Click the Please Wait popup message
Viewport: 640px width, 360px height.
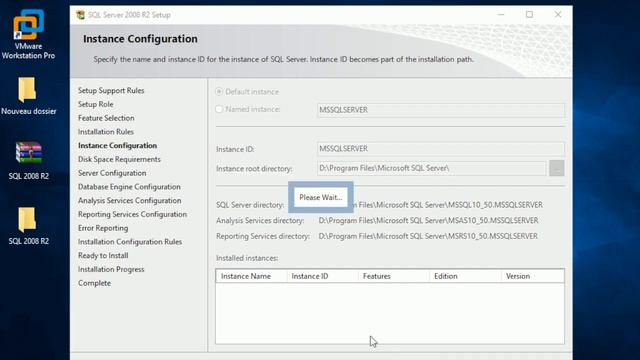[321, 198]
